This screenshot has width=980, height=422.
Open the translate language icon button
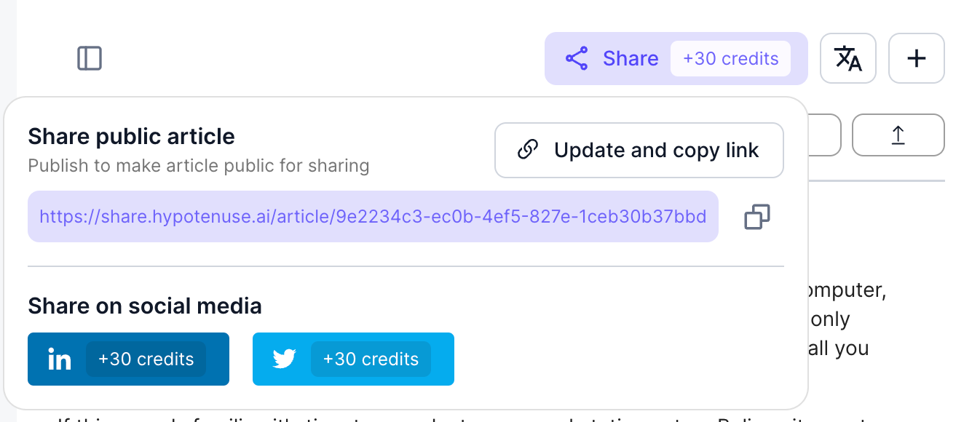click(848, 58)
